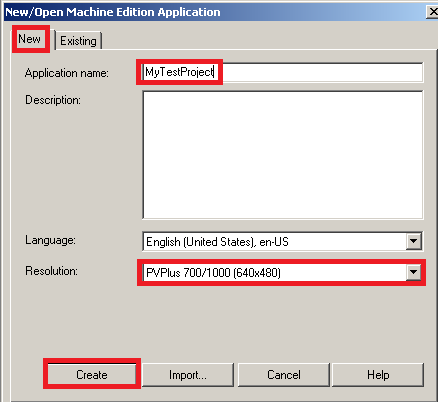Expand the Language dropdown arrow
This screenshot has height=402, width=438.
click(x=413, y=241)
